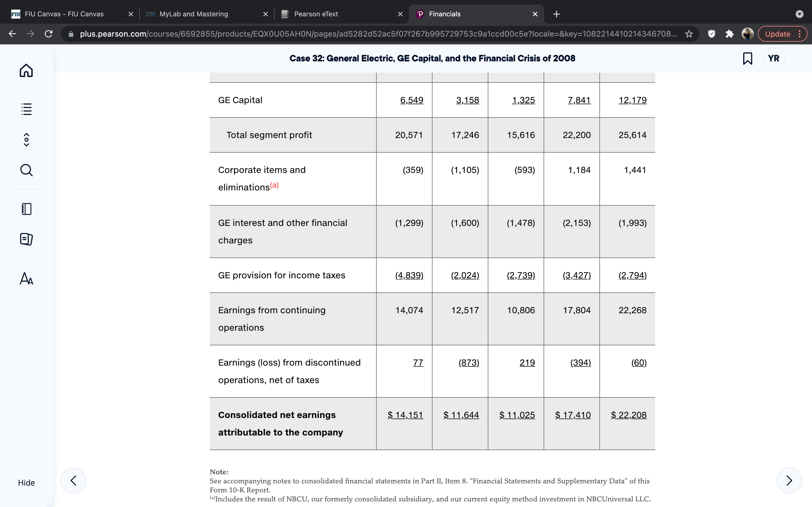This screenshot has width=812, height=507.
Task: Open the table of contents list icon
Action: (26, 109)
